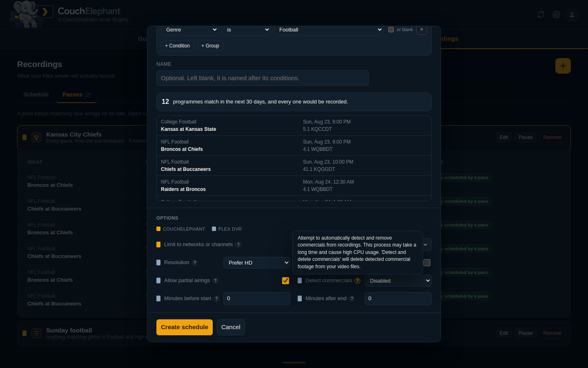Remove the Sunday football pass

552,333
